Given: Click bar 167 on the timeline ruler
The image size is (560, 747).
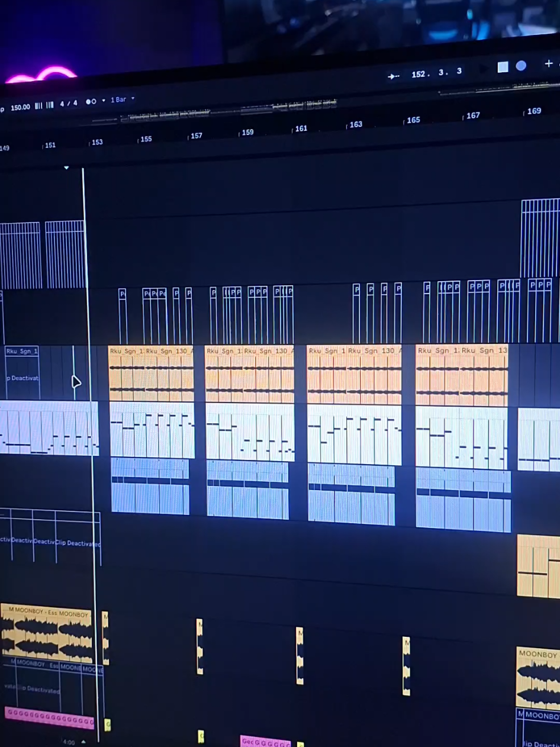Looking at the screenshot, I should pos(473,115).
